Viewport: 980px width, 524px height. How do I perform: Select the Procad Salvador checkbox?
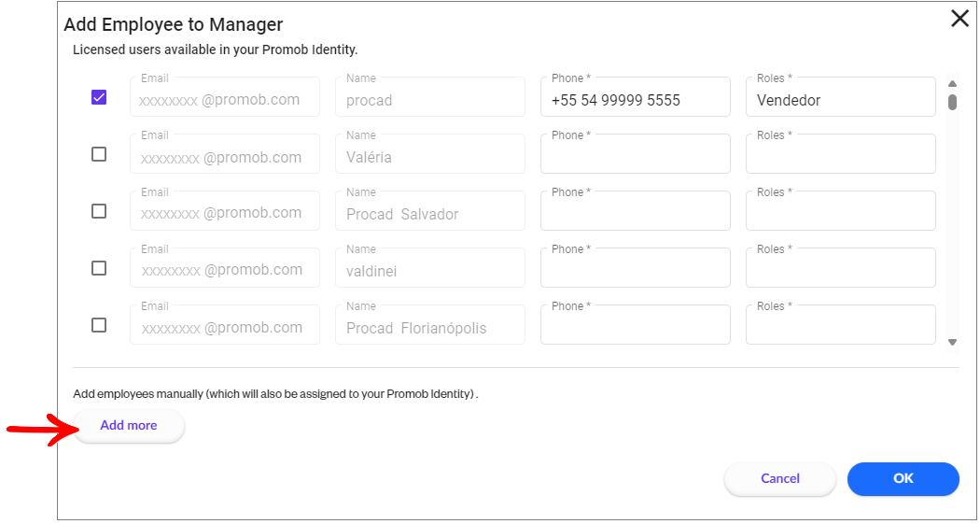(x=99, y=211)
